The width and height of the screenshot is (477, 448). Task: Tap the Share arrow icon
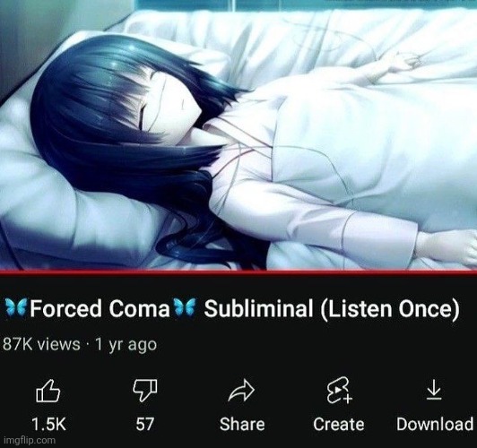click(241, 391)
